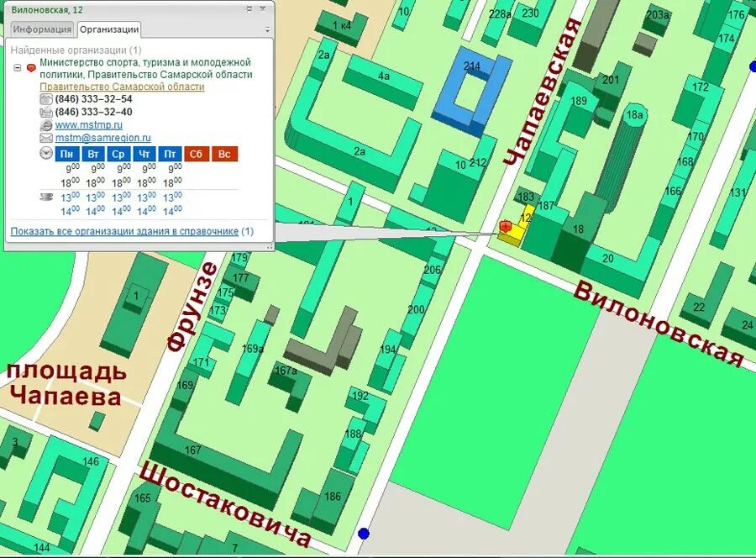The width and height of the screenshot is (756, 558).
Task: Show all building organizations in directory
Action: (124, 231)
